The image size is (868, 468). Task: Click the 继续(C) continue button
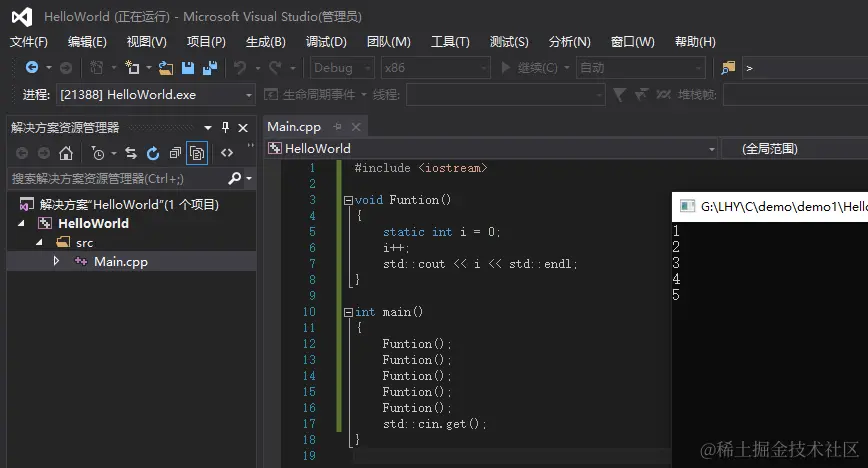coord(529,68)
